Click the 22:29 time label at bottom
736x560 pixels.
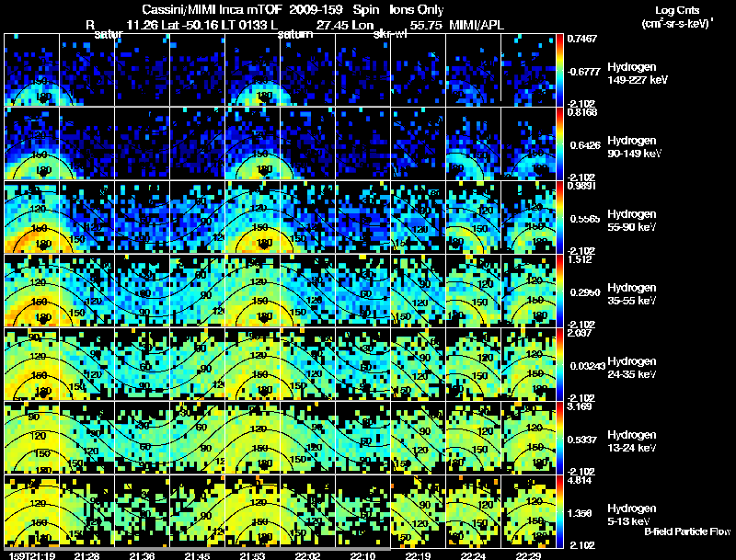point(529,554)
